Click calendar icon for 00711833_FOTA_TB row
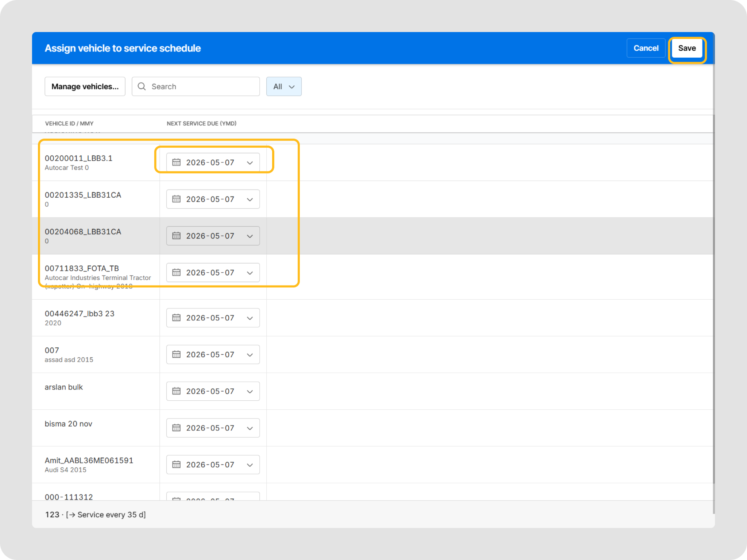 177,272
